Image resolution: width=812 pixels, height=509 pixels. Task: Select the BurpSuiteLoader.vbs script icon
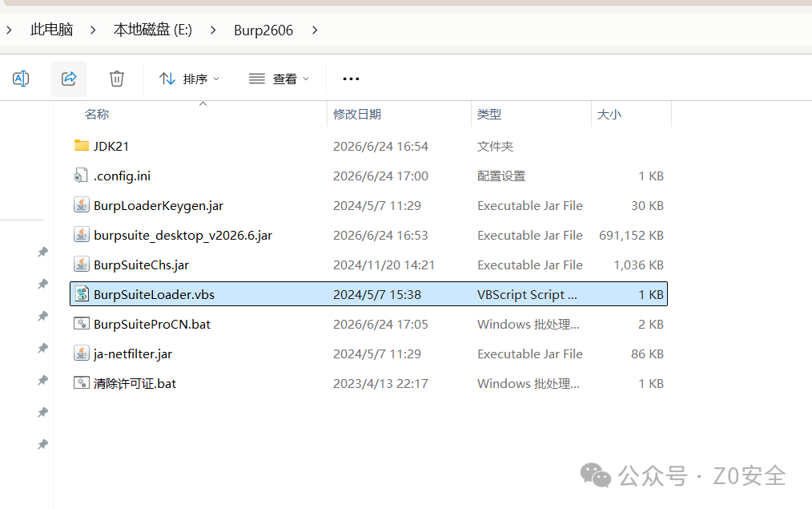coord(82,294)
